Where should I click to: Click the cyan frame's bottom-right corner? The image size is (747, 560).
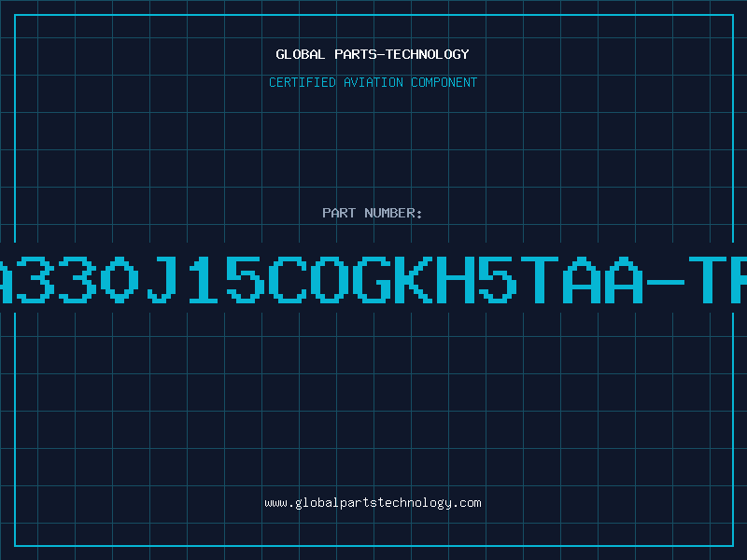733,546
